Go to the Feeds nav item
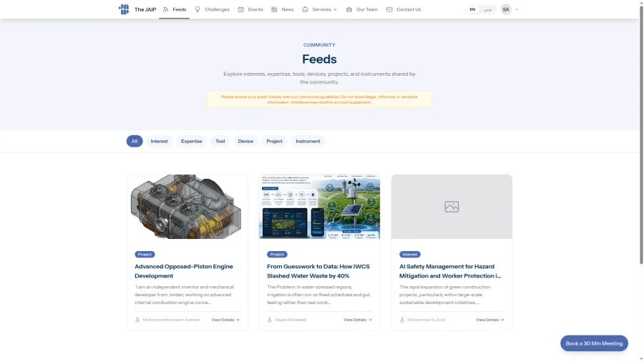The width and height of the screenshot is (644, 362). coord(174,9)
